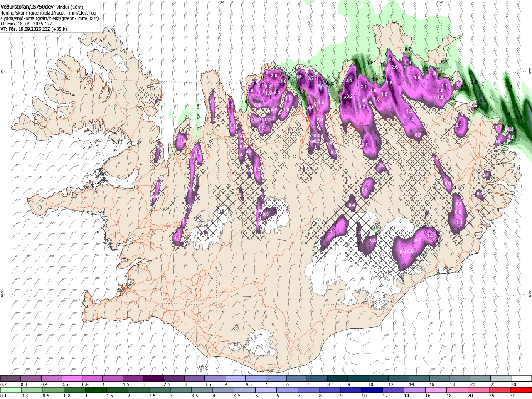Image resolution: width=532 pixels, height=399 pixels.
Task: Click the dusky plum first snow legend swatch
Action: pyautogui.click(x=11, y=378)
